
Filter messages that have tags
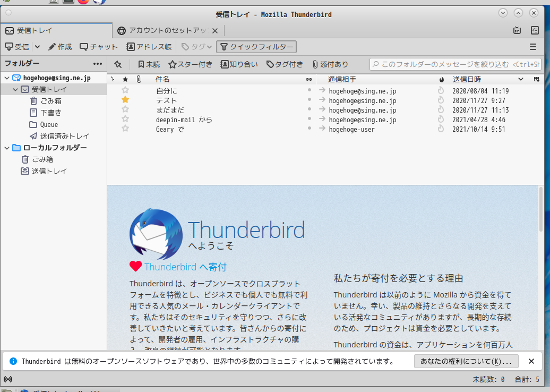pos(285,64)
